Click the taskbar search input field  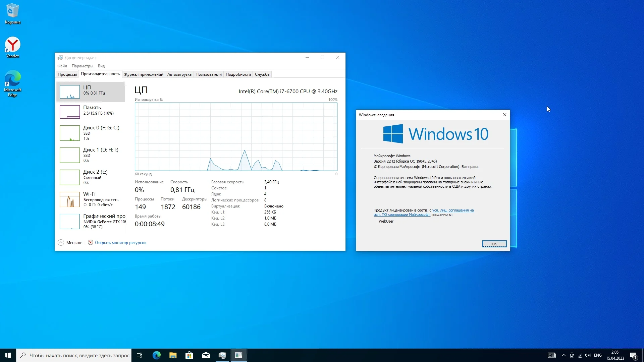[x=79, y=355]
